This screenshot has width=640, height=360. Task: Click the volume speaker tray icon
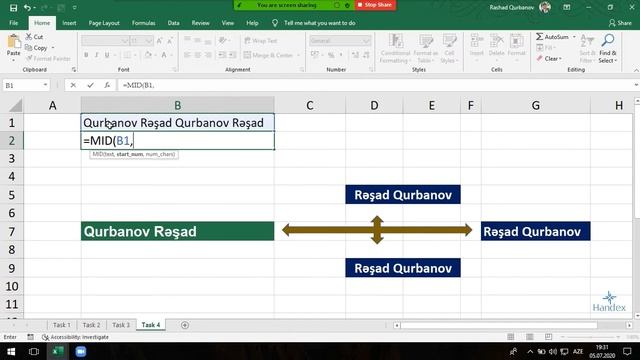[x=553, y=351]
